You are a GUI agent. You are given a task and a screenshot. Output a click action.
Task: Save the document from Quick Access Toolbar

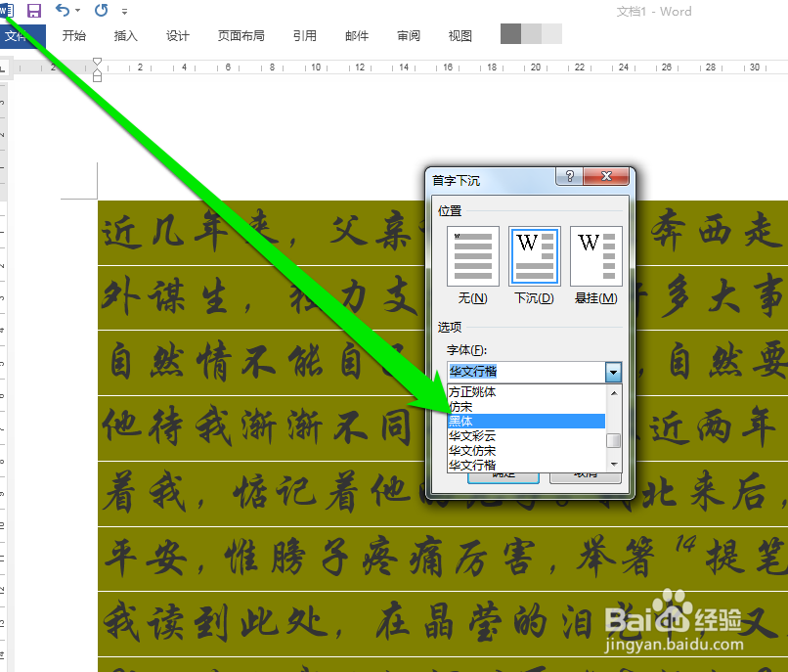(33, 11)
